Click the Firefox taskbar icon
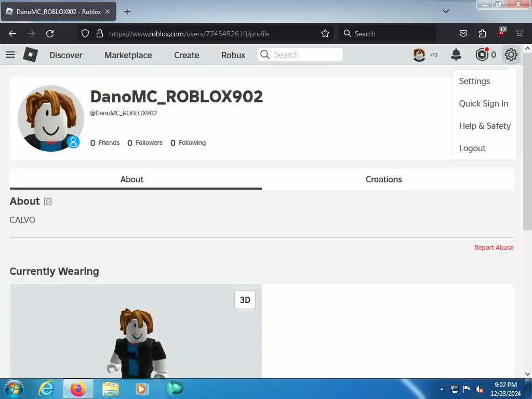 [78, 389]
